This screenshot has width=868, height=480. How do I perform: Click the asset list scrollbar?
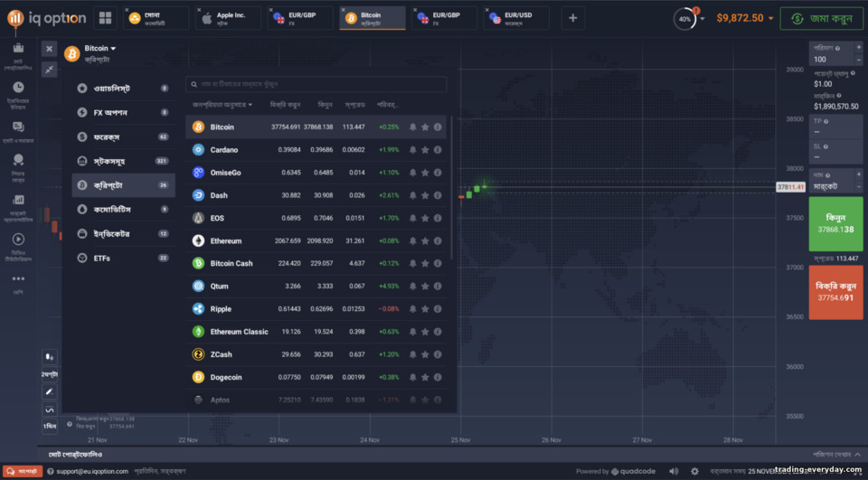click(451, 188)
